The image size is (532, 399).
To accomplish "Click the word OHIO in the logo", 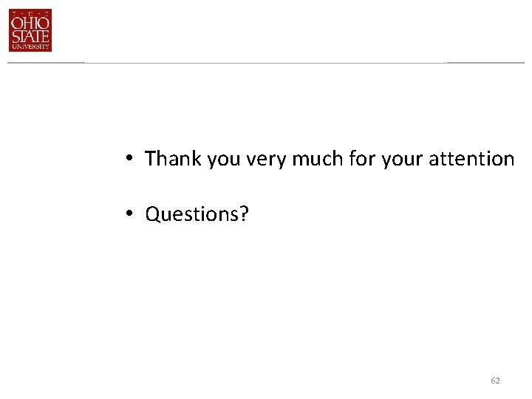I will [30, 23].
